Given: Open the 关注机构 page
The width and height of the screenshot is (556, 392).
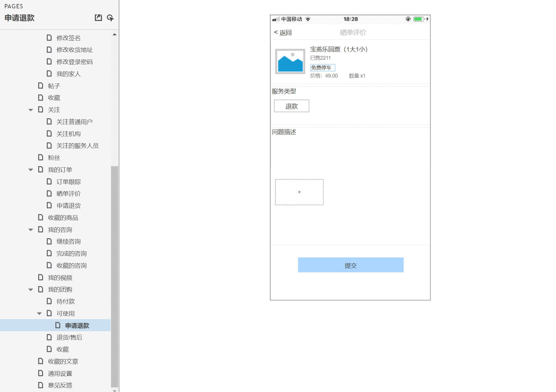Looking at the screenshot, I should pos(69,134).
